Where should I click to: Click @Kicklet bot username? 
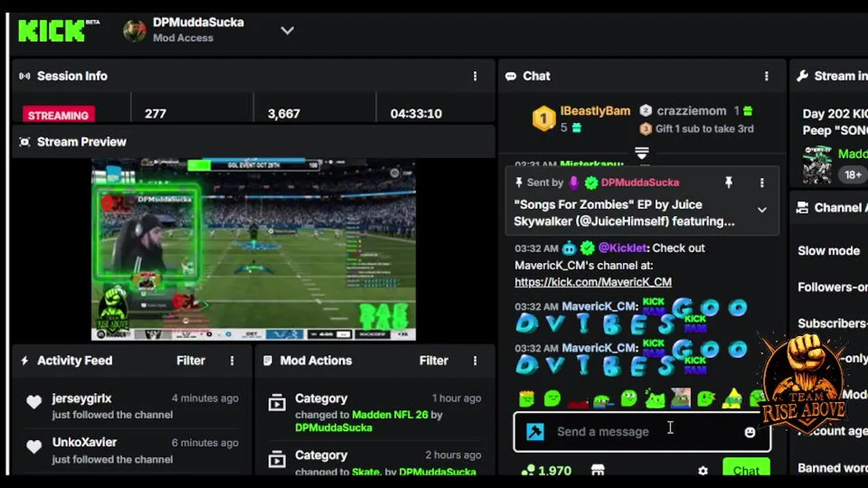[x=623, y=248]
